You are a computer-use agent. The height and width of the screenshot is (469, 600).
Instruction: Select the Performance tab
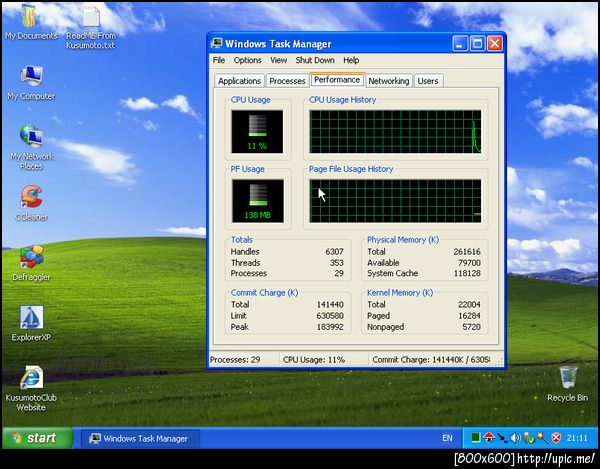[x=337, y=80]
